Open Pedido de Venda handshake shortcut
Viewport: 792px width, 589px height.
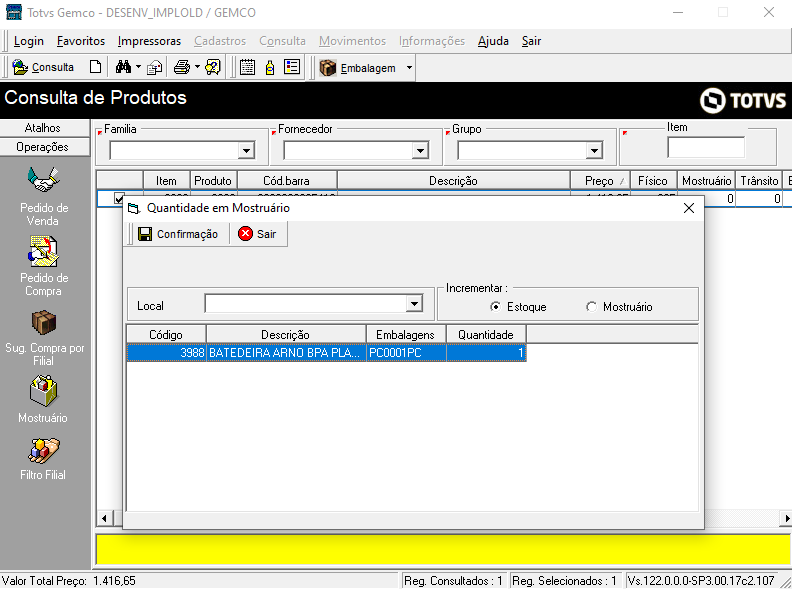pyautogui.click(x=43, y=180)
